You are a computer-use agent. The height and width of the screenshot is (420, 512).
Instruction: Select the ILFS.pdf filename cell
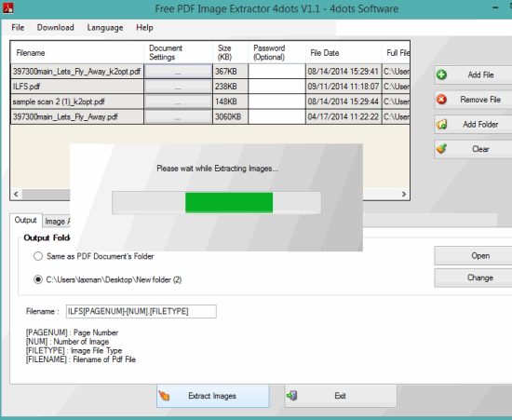click(77, 87)
